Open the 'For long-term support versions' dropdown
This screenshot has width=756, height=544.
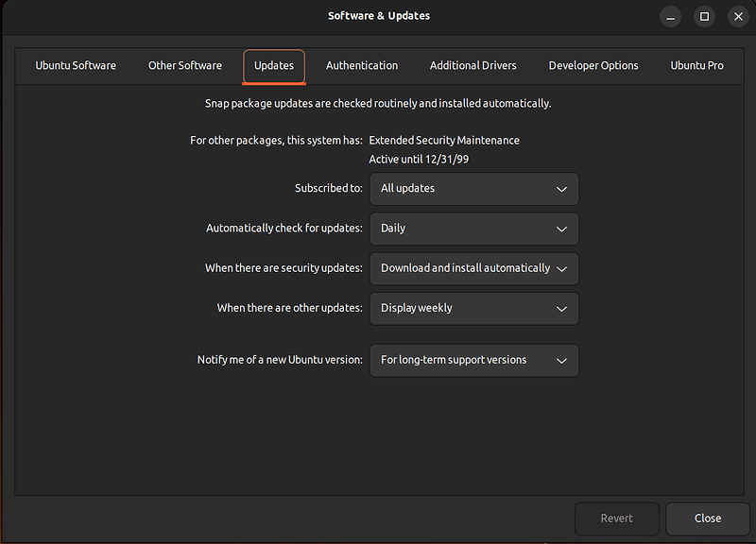472,360
